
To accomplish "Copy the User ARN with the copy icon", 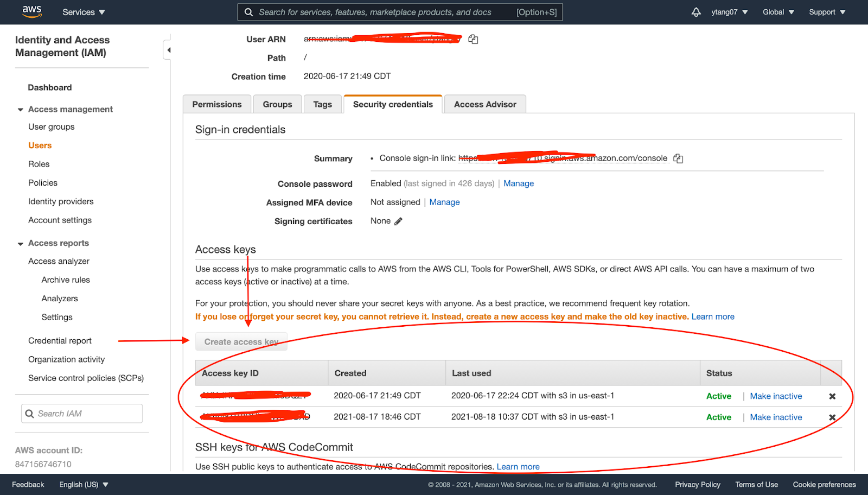I will 473,39.
